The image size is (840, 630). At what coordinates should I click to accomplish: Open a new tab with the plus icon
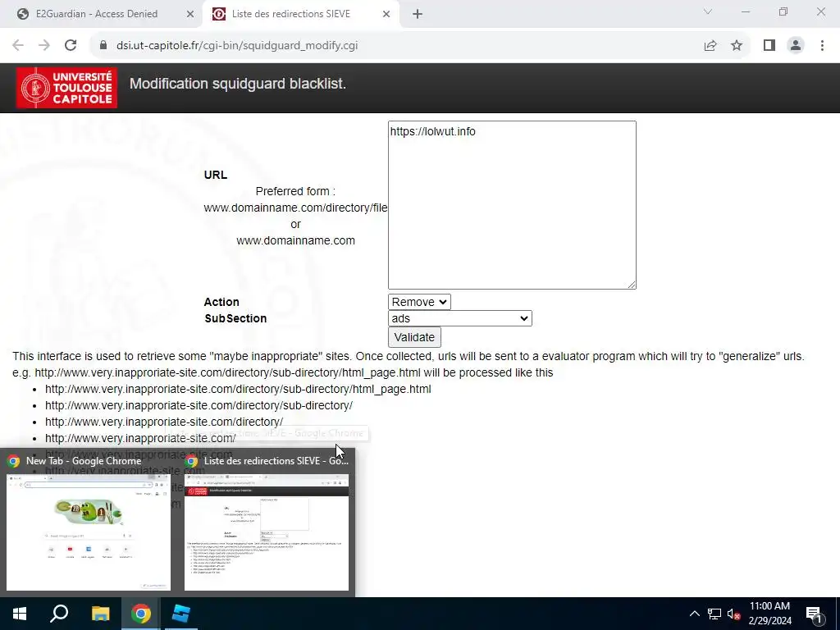pyautogui.click(x=418, y=14)
